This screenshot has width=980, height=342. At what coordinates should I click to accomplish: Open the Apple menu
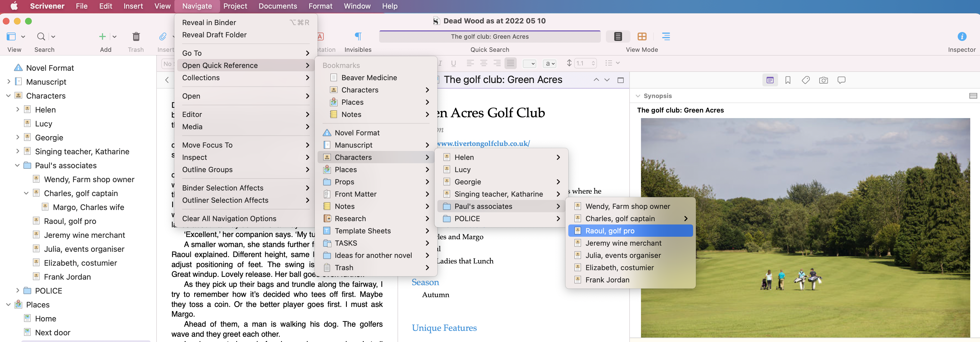tap(14, 6)
